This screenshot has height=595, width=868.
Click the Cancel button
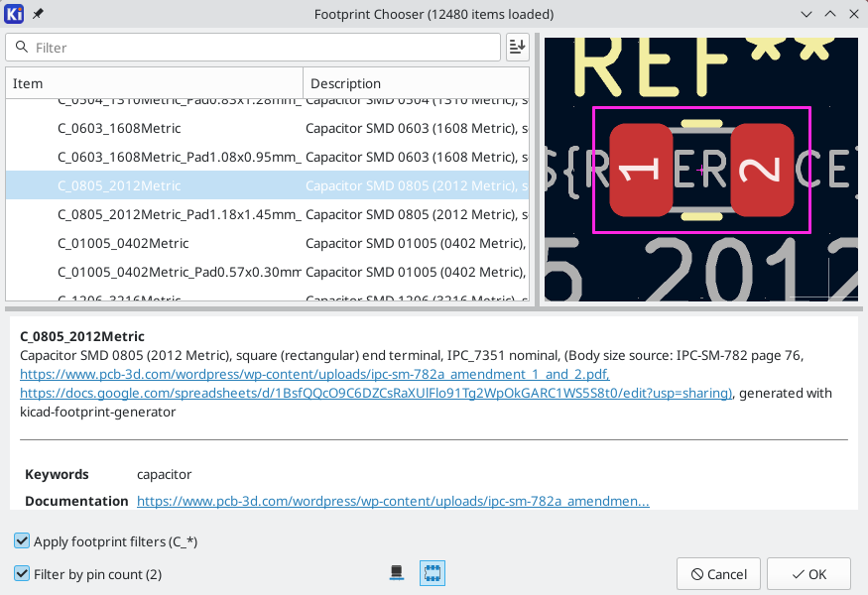coord(718,574)
